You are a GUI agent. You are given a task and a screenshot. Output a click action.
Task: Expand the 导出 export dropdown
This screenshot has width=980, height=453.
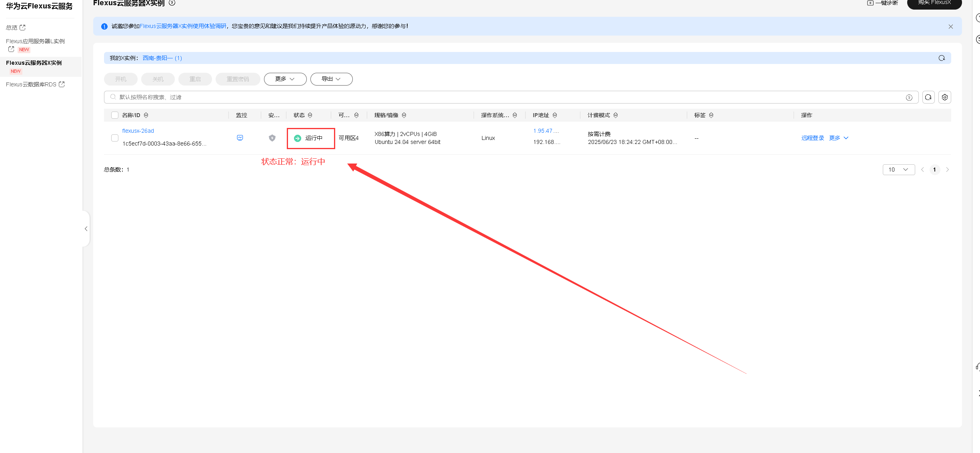331,79
